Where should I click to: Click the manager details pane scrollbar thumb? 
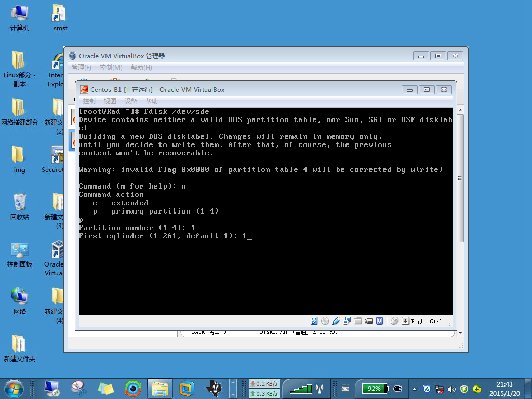[460, 178]
